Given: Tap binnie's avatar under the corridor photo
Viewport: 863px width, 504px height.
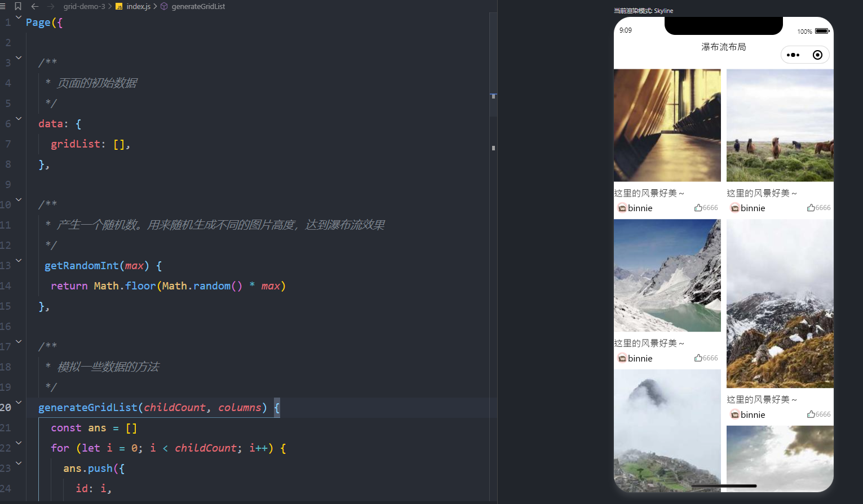Looking at the screenshot, I should point(622,208).
